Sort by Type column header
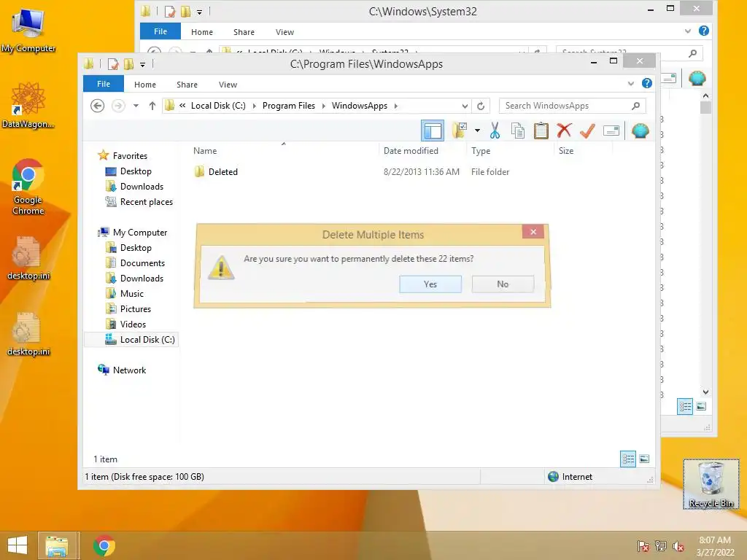 [481, 151]
